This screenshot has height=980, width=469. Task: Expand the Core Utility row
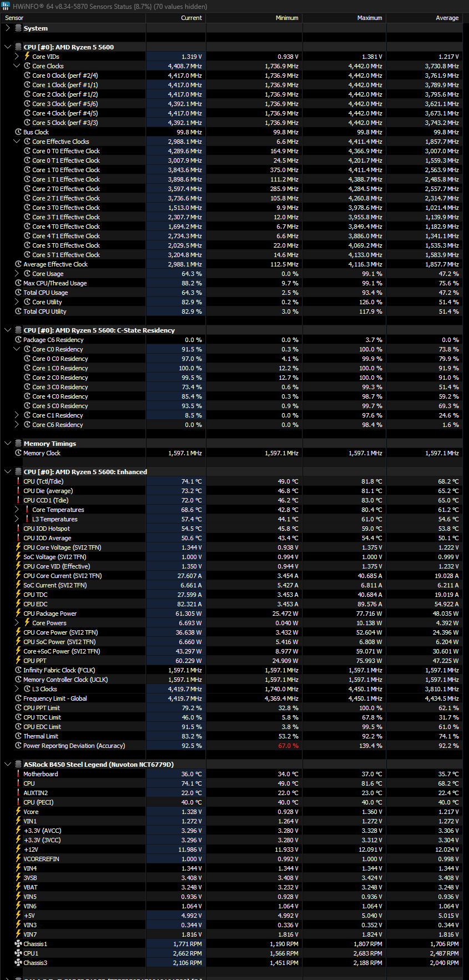pyautogui.click(x=17, y=301)
